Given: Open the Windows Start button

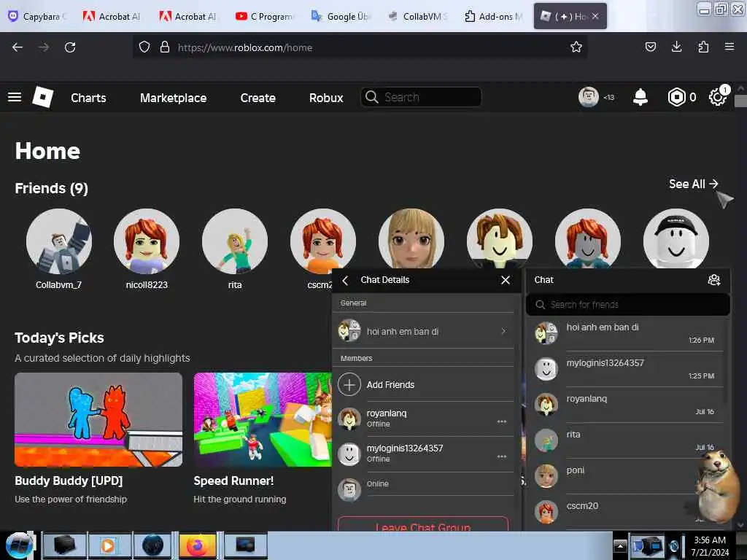Looking at the screenshot, I should pos(18,545).
